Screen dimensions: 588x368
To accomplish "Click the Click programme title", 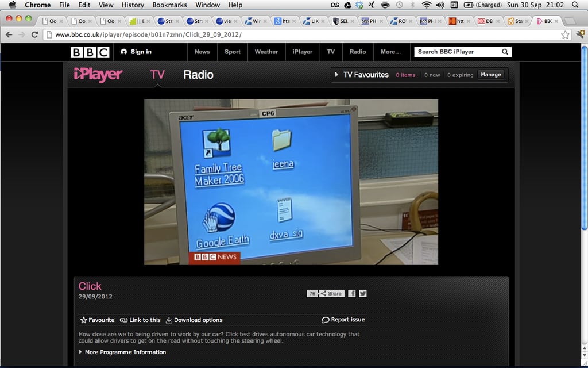I will 90,286.
